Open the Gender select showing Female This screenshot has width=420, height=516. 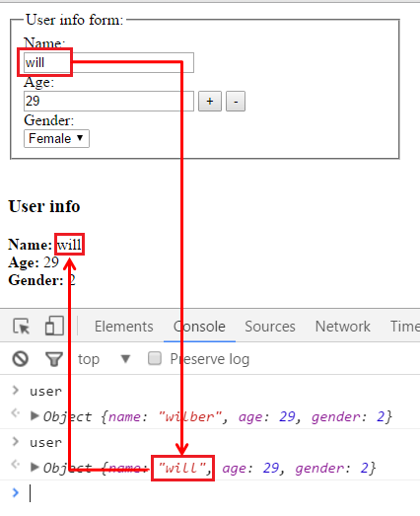pyautogui.click(x=56, y=138)
